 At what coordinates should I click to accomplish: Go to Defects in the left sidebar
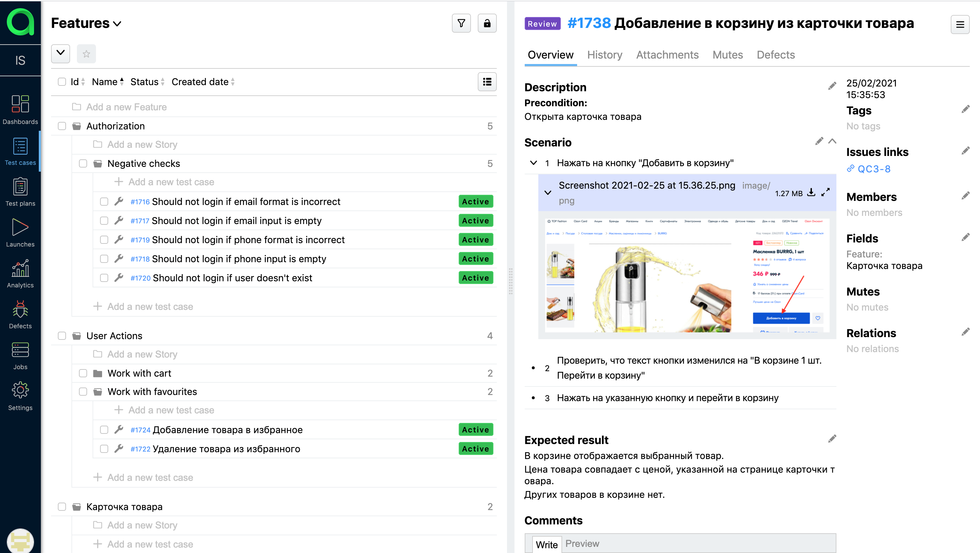pos(20,315)
